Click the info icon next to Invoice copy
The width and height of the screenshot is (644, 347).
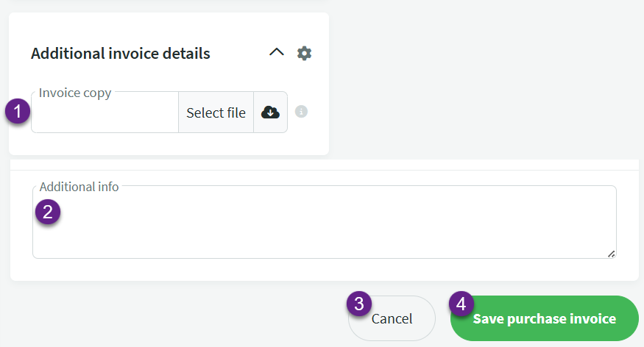(x=301, y=112)
